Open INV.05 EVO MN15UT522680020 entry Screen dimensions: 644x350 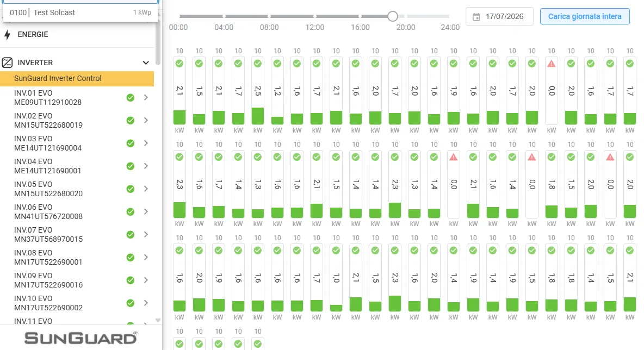(77, 189)
